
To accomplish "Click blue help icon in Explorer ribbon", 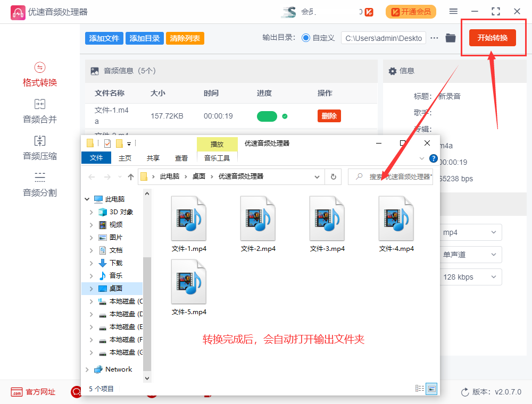I will pos(435,158).
